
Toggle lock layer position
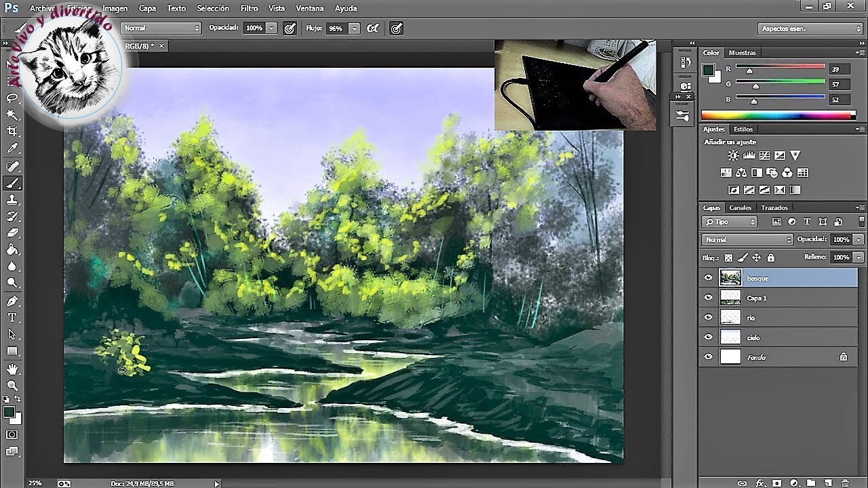(x=757, y=258)
